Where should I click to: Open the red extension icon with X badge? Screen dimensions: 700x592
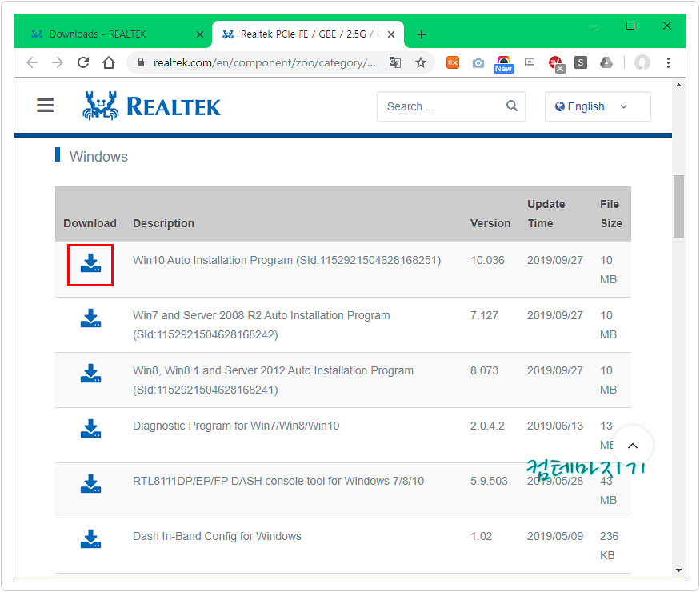click(556, 64)
